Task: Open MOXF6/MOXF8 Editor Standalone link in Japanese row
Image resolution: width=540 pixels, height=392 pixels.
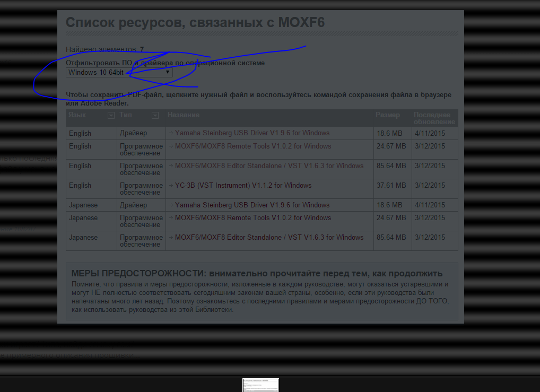Action: 269,237
